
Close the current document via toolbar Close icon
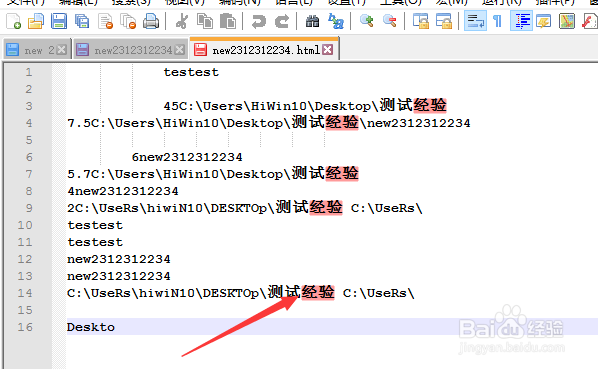click(105, 21)
